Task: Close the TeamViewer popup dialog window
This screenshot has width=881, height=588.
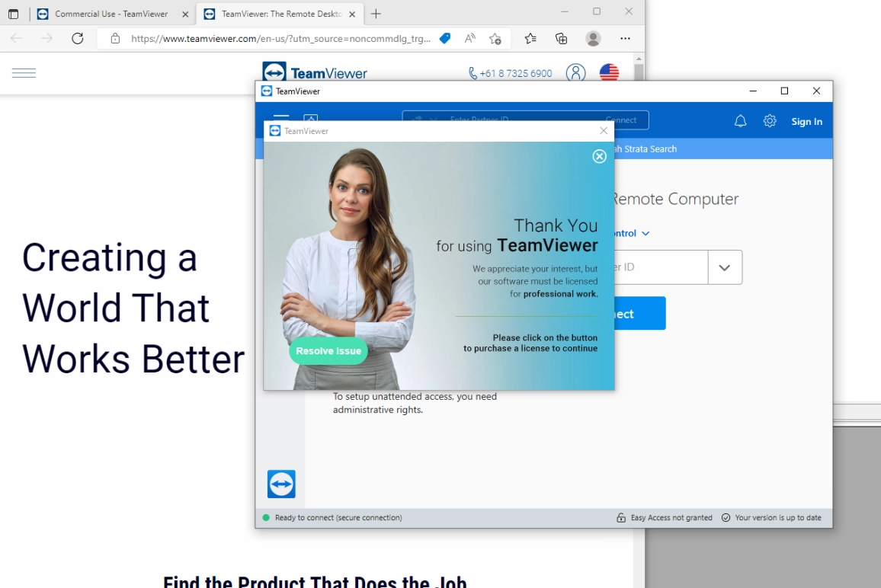Action: pyautogui.click(x=604, y=131)
